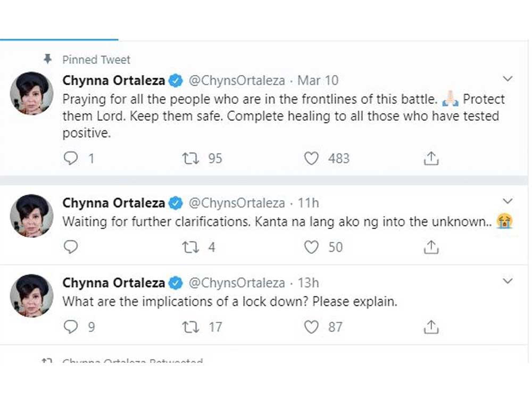The height and width of the screenshot is (399, 532).
Task: Open the share icon on the pinned tweet
Action: [431, 158]
